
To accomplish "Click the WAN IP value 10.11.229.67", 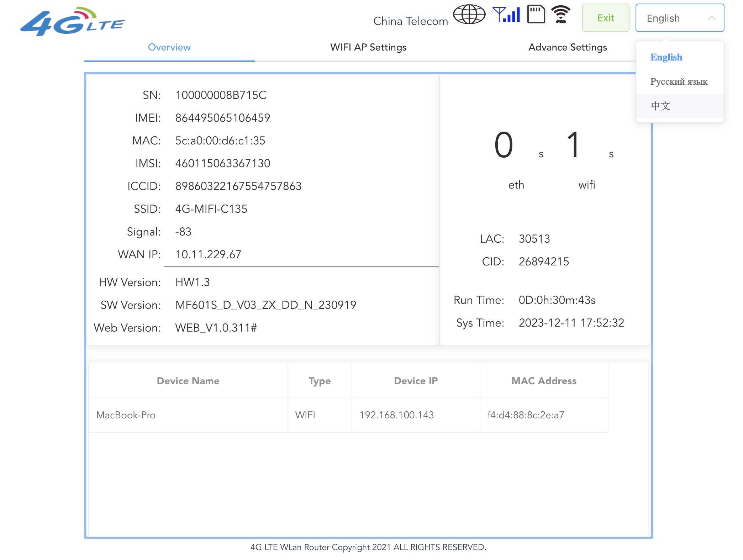I will [208, 254].
